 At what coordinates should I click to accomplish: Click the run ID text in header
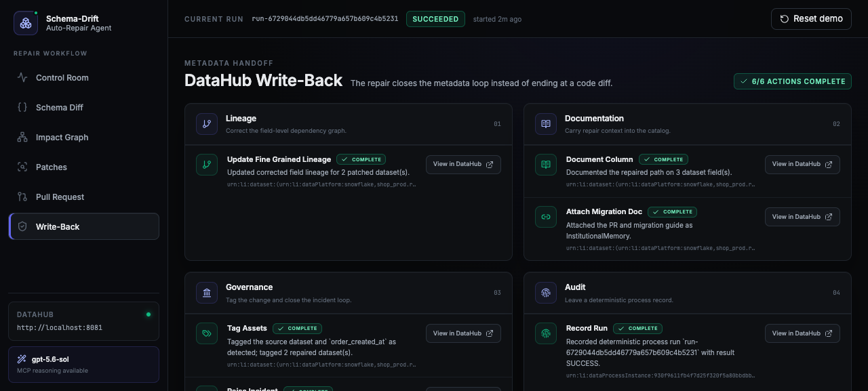[x=325, y=19]
